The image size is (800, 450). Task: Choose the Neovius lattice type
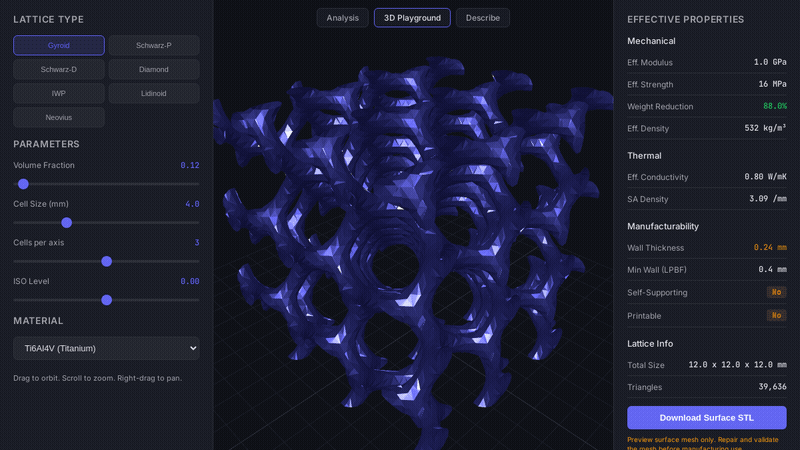click(59, 117)
